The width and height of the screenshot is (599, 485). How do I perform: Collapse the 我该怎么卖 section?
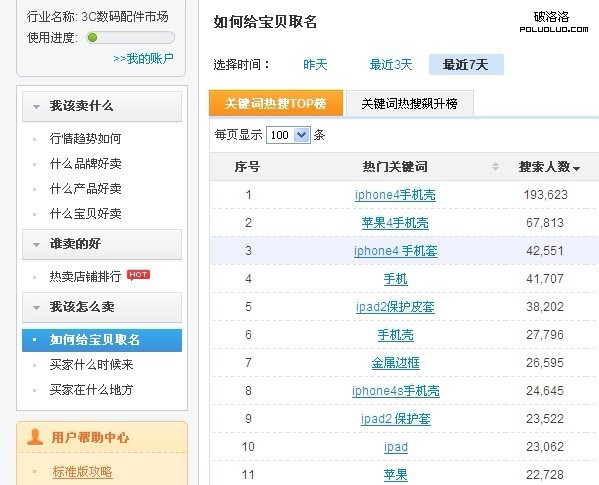(x=36, y=307)
